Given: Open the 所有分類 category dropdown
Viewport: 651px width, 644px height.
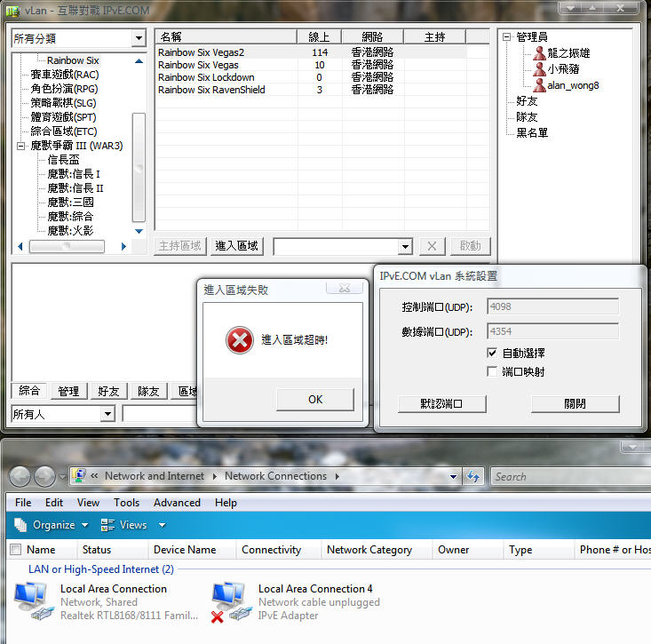Looking at the screenshot, I should coord(139,38).
